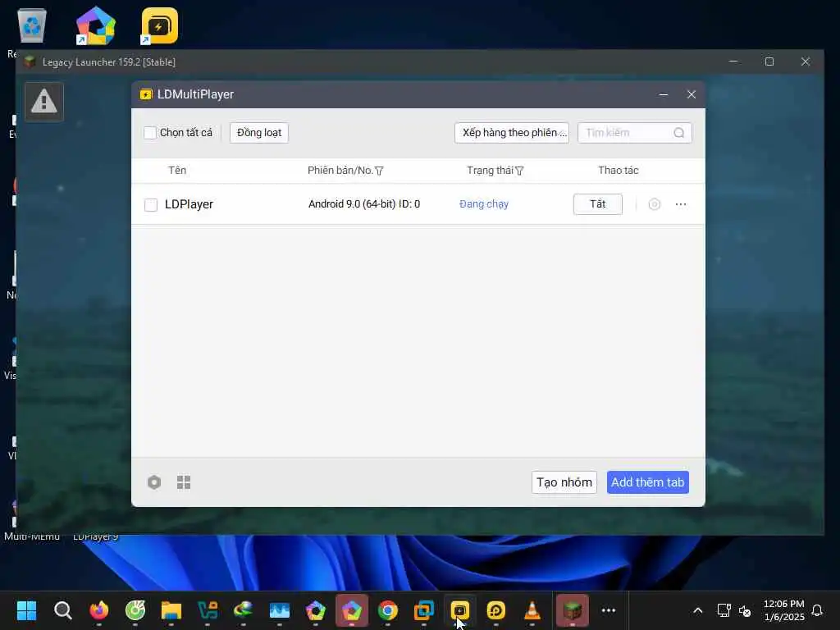Click the search magnifier icon in LDMultiPlayer

678,133
